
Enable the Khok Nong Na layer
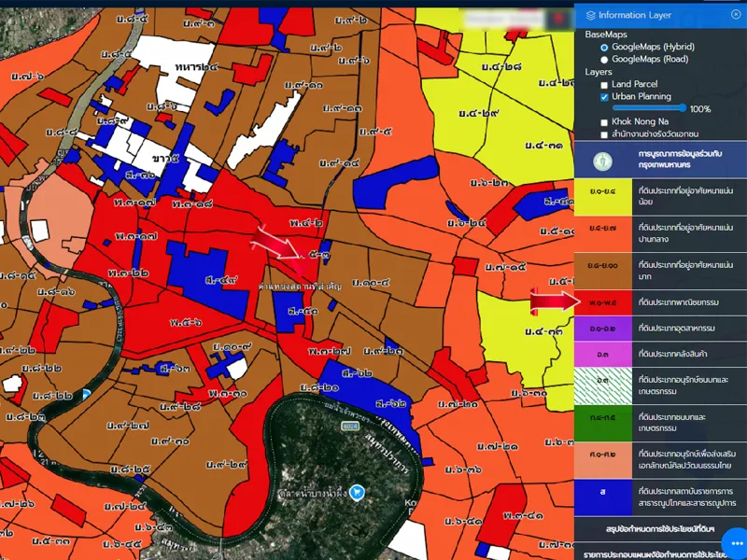click(604, 122)
